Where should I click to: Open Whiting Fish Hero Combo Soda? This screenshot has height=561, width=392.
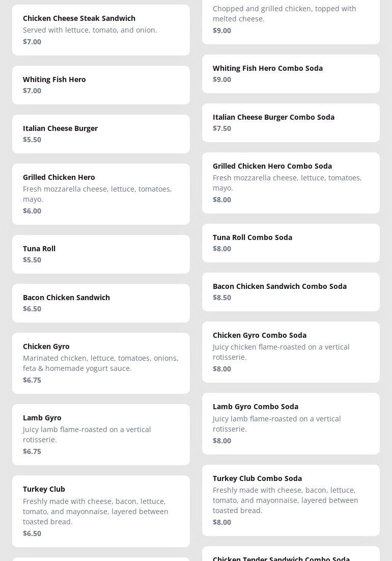click(291, 73)
